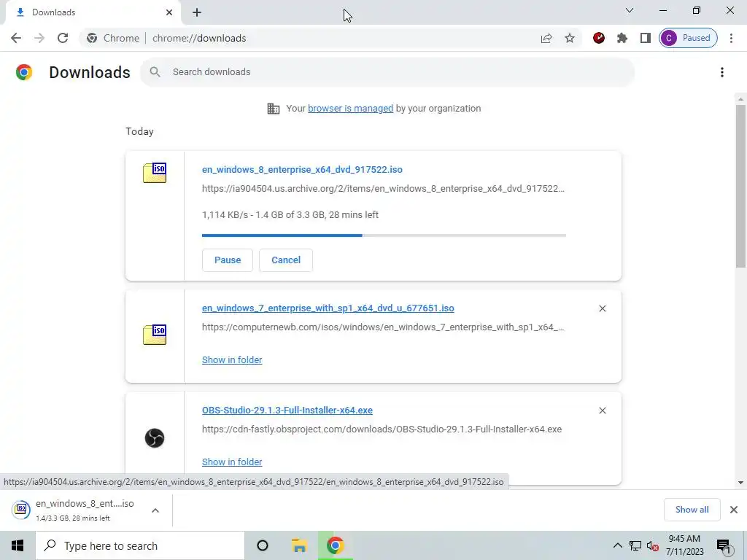Viewport: 747px width, 560px height.
Task: Click the search magnifier icon
Action: (155, 72)
